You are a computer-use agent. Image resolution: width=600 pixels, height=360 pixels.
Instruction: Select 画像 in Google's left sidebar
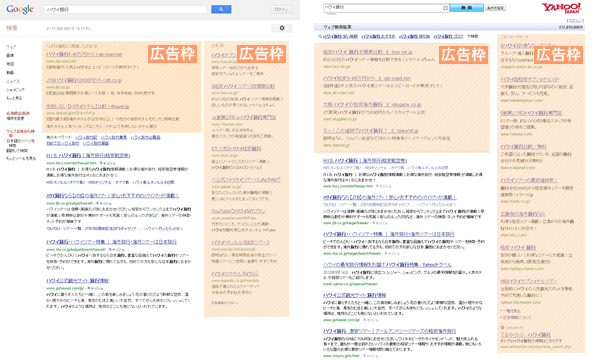(x=10, y=55)
